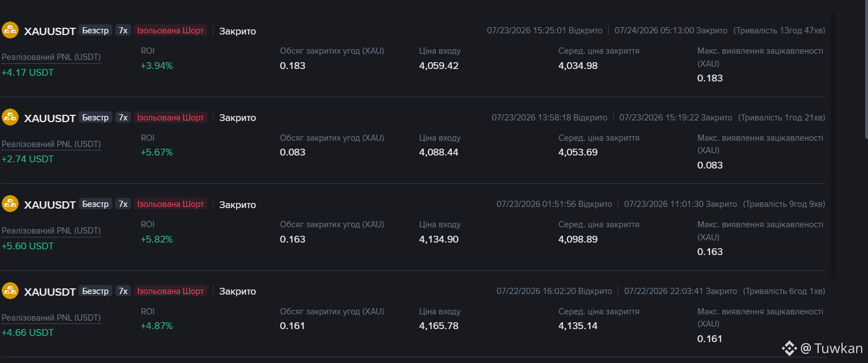Viewport: 868px width, 363px height.
Task: Click the 7x leverage badge in fourth position
Action: tap(123, 291)
